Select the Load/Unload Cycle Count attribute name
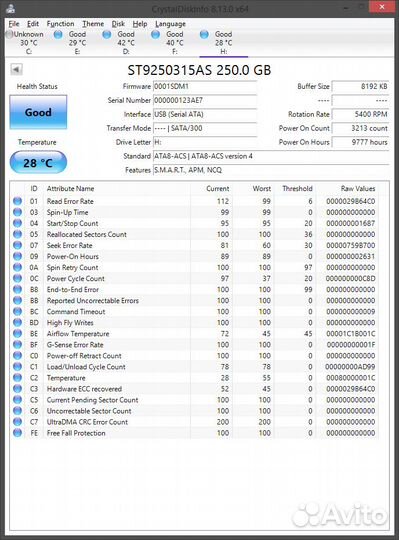This screenshot has height=540, width=399. pyautogui.click(x=86, y=367)
